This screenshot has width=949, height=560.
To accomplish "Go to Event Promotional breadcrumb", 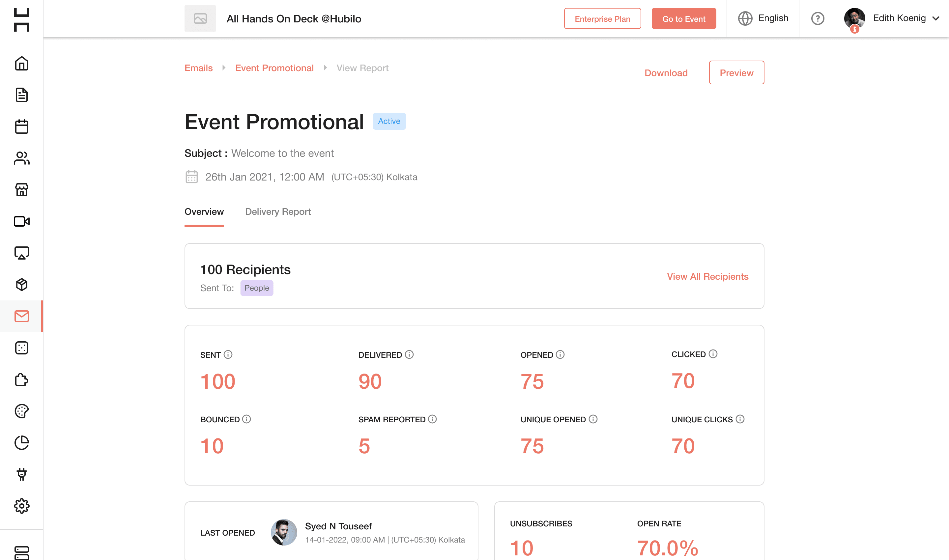I will tap(274, 68).
